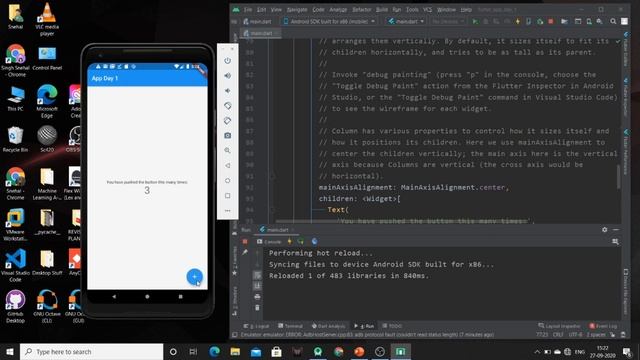Select the main.dart tab in Run panel
The image size is (640, 360).
point(278,230)
